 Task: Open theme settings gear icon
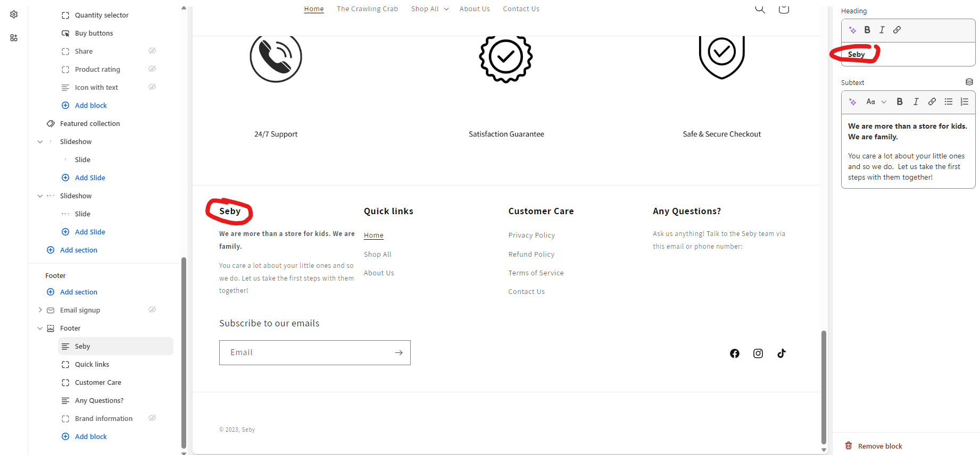click(x=14, y=14)
